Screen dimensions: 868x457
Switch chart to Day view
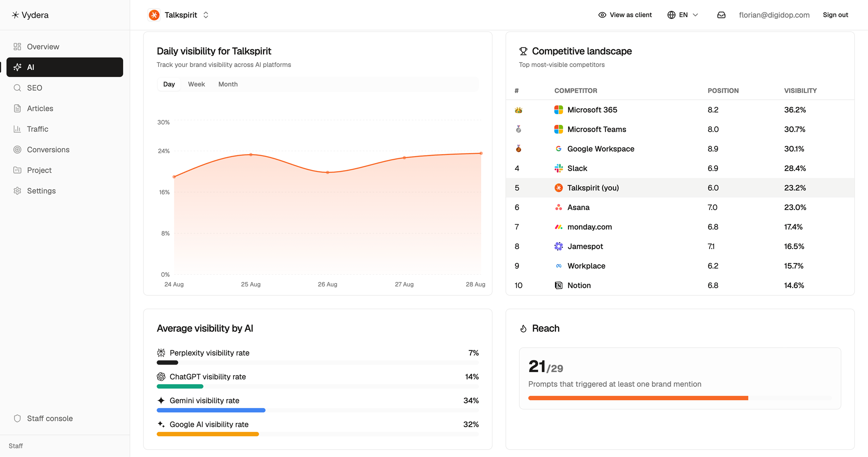click(x=169, y=84)
